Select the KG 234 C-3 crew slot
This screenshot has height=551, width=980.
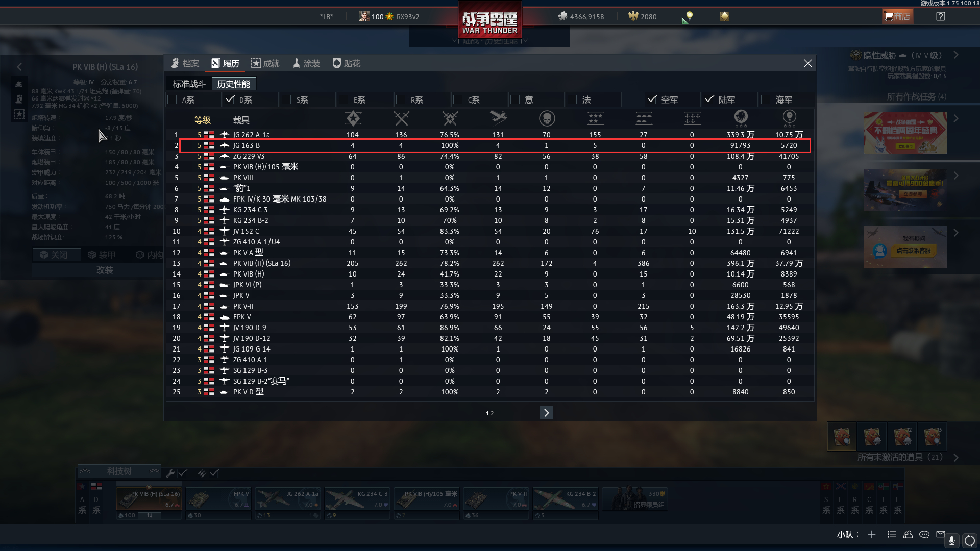(357, 503)
